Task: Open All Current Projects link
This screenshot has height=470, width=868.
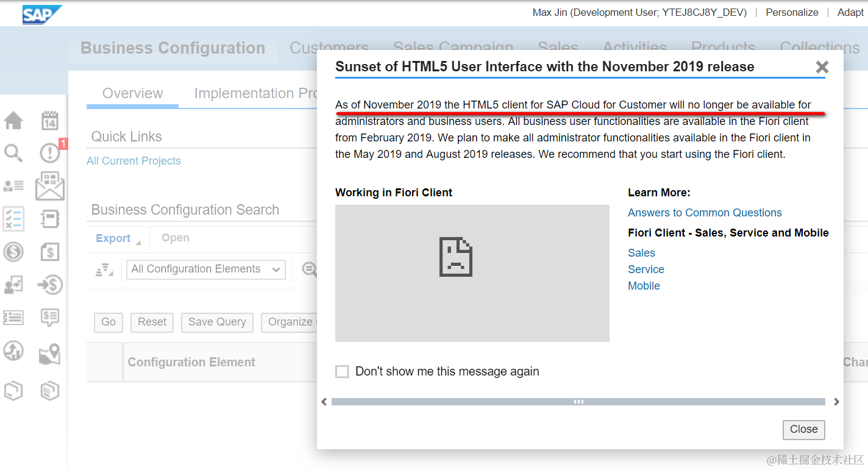Action: point(133,161)
